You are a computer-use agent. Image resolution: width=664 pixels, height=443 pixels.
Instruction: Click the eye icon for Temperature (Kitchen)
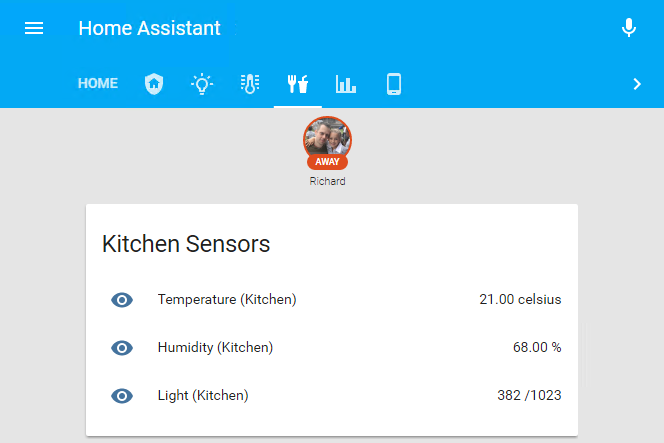[122, 300]
